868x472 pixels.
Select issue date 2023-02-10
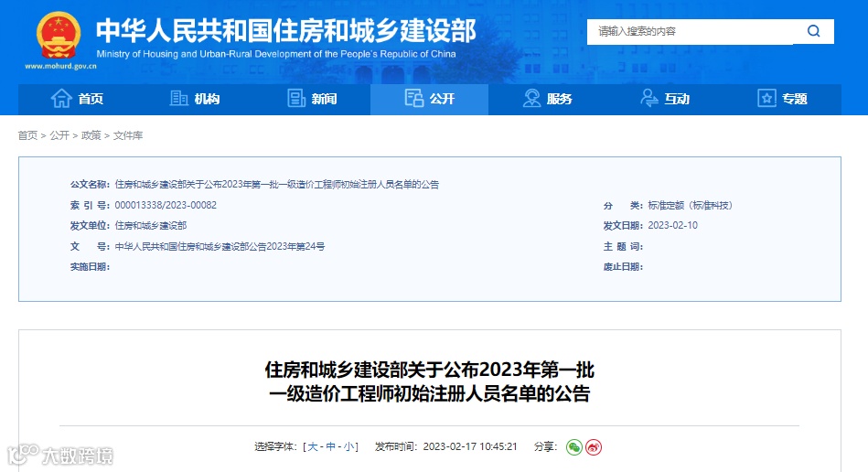(x=672, y=225)
